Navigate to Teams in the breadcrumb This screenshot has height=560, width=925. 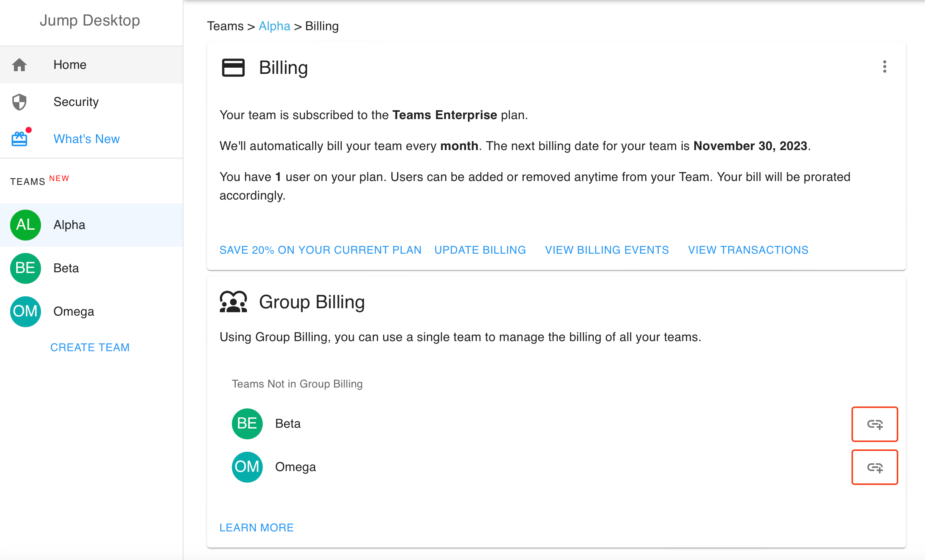tap(225, 26)
